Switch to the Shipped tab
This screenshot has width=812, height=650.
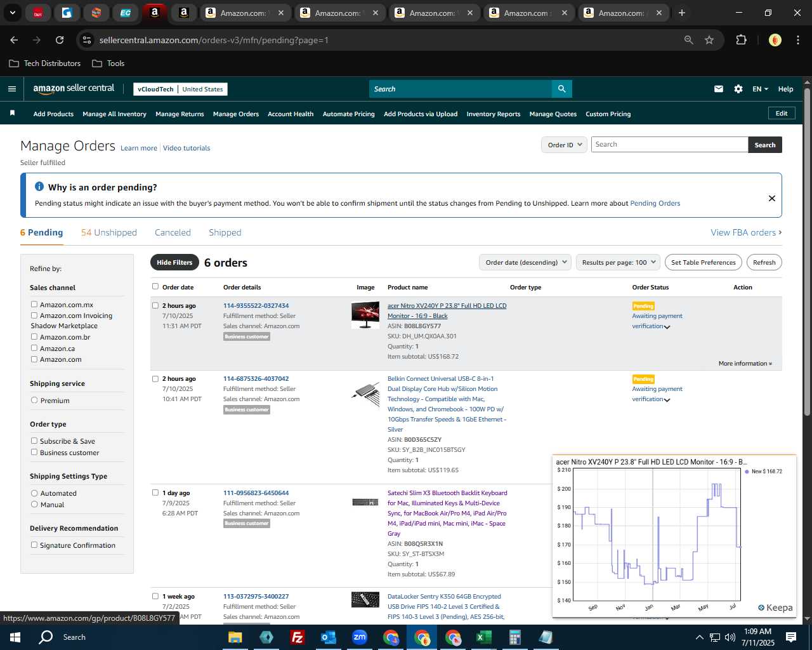(225, 232)
